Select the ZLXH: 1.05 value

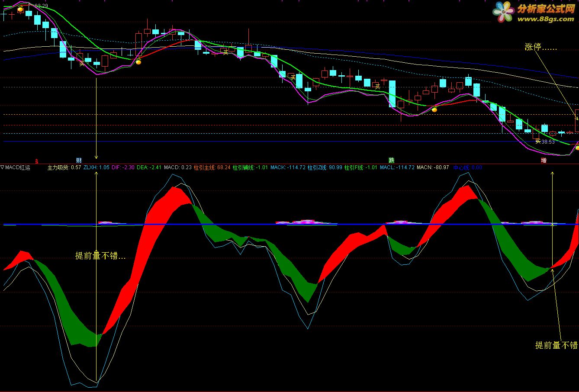[x=96, y=167]
